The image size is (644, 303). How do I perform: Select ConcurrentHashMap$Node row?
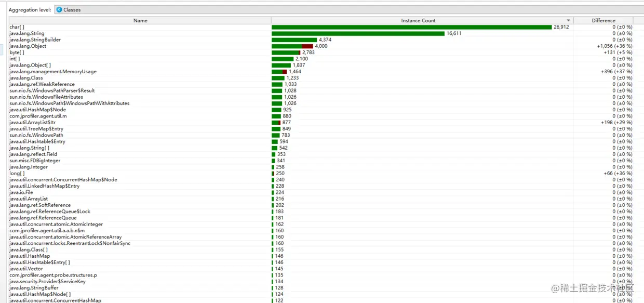(321, 180)
